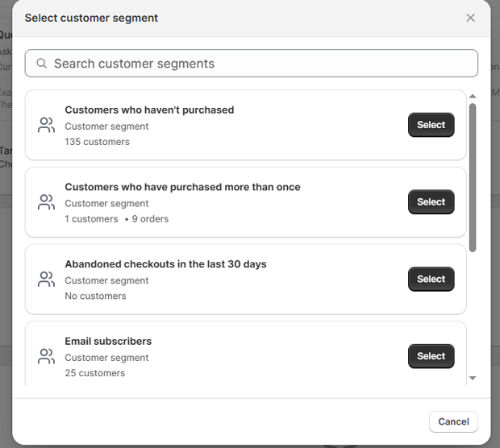Cancel the segment selection dialog
500x448 pixels.
click(453, 421)
